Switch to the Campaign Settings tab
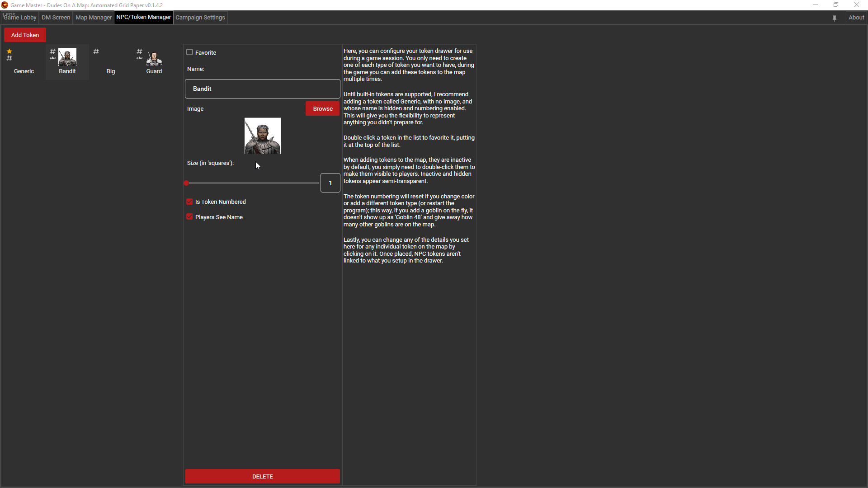 pos(200,17)
